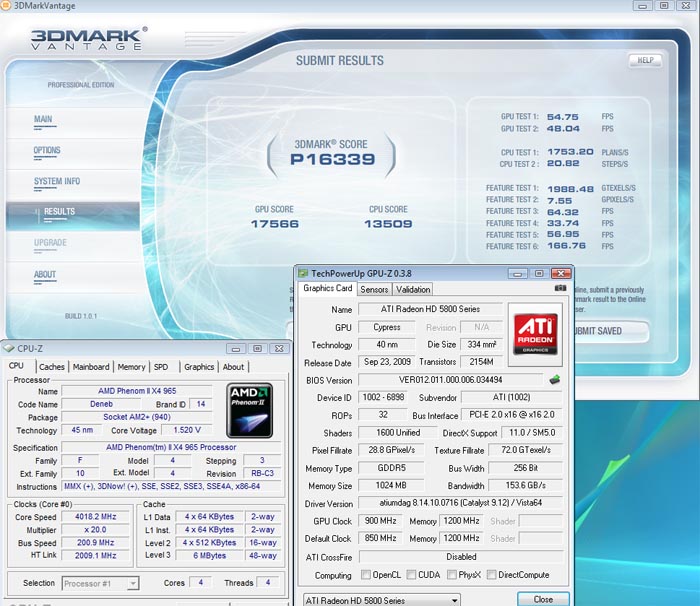700x606 pixels.
Task: Click the Driver Version field in GPU-Z
Action: pyautogui.click(x=460, y=503)
